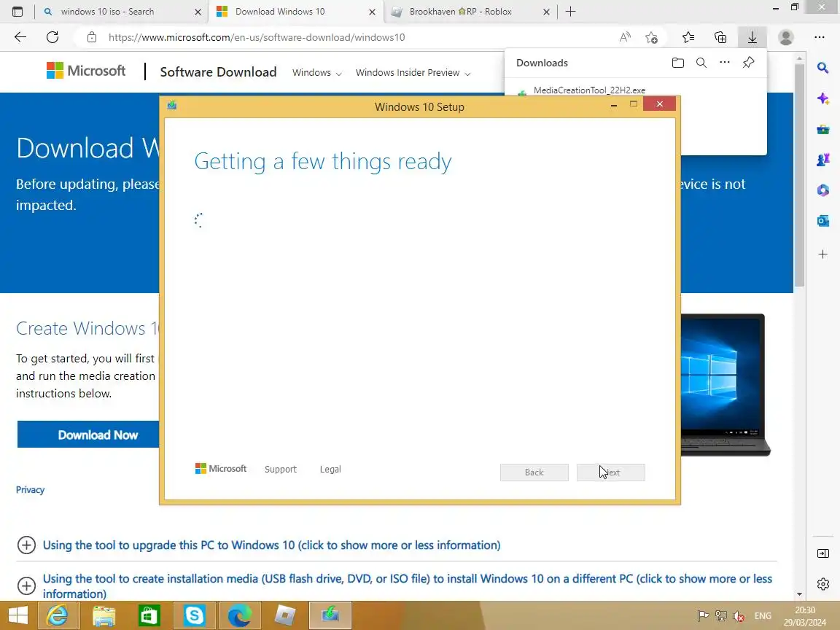Open the Privacy link on the page

30,490
